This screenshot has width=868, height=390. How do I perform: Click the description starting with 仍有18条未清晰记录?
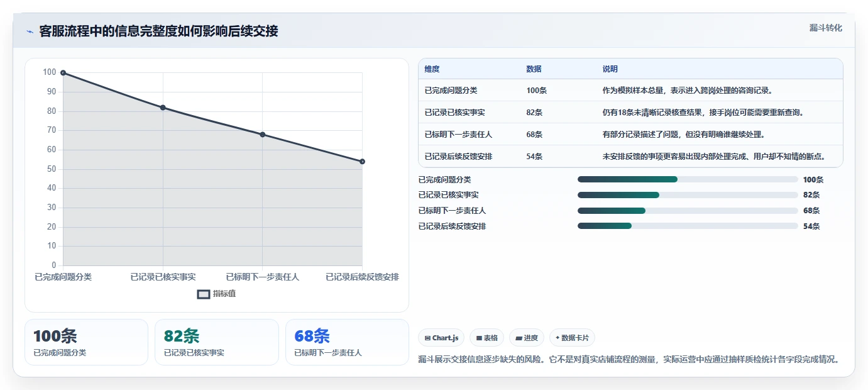(x=703, y=113)
